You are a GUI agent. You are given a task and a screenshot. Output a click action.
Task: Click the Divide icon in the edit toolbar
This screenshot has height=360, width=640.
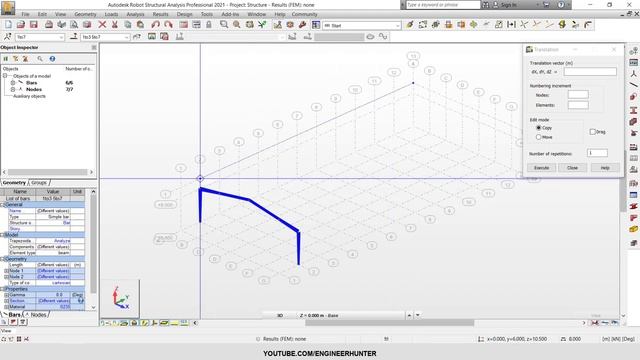click(x=511, y=25)
